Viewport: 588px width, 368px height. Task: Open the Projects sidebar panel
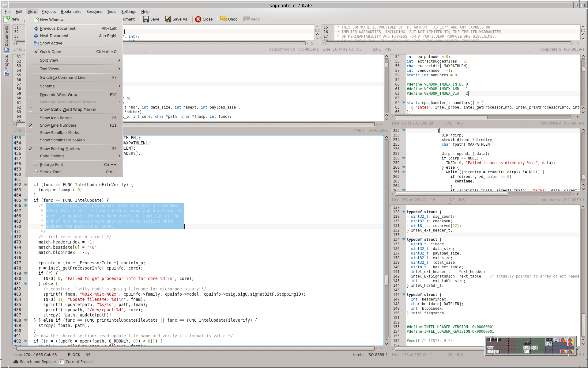(6, 65)
